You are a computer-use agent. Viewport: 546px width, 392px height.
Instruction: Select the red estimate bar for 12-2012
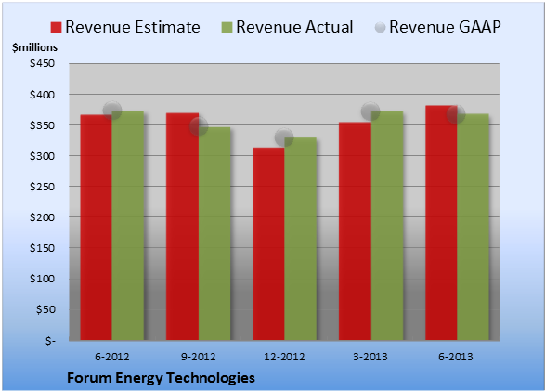(268, 244)
